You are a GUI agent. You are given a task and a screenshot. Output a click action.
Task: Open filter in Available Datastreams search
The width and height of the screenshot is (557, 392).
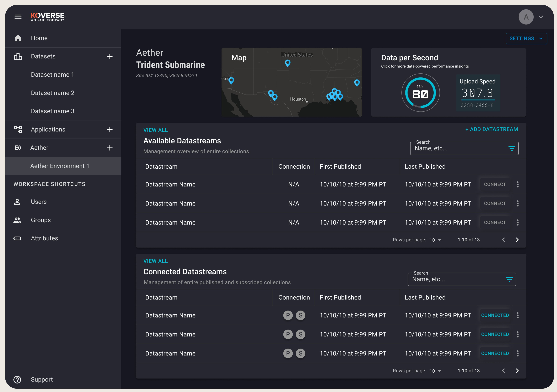pyautogui.click(x=512, y=148)
